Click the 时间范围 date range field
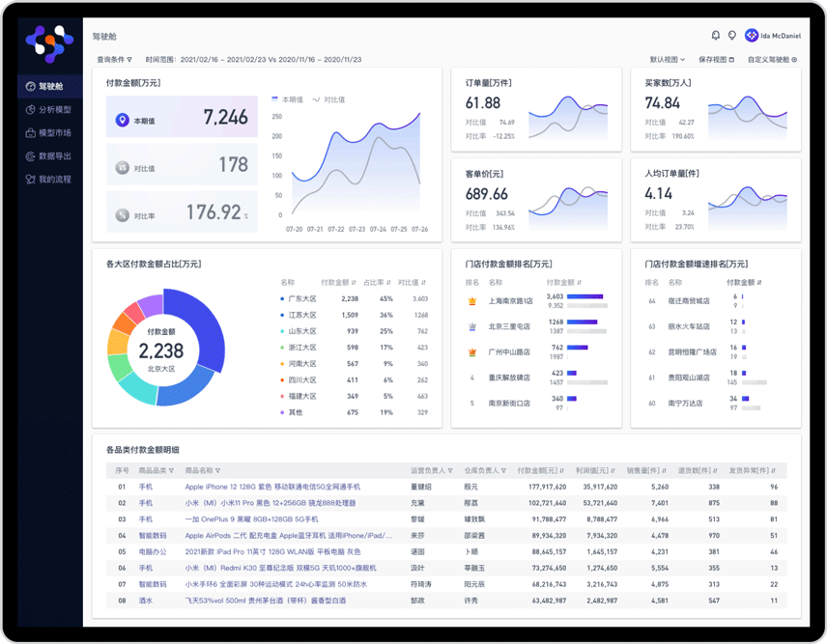 tap(254, 60)
